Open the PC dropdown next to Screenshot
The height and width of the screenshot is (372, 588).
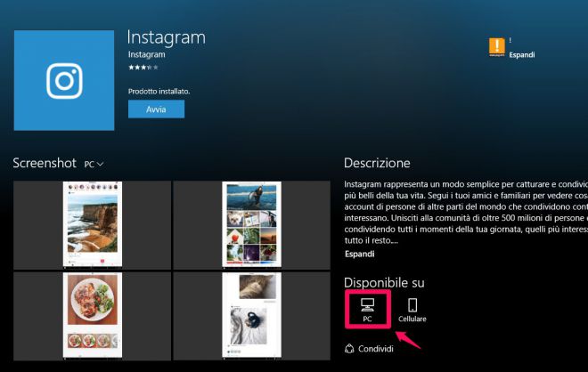tap(94, 165)
